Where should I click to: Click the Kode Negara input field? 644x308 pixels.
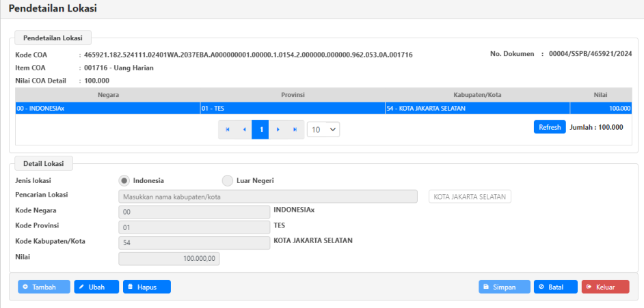point(194,212)
